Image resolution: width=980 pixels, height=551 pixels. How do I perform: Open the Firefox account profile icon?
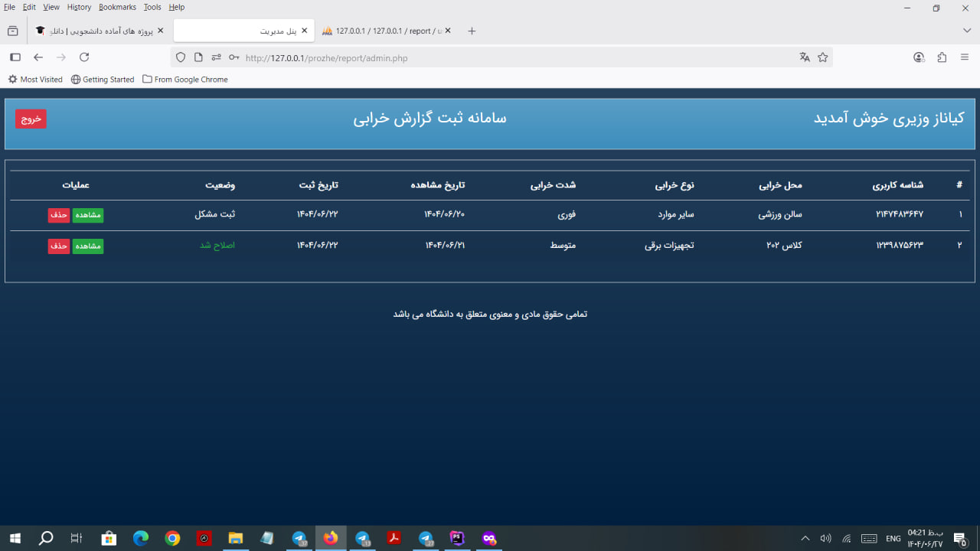919,57
